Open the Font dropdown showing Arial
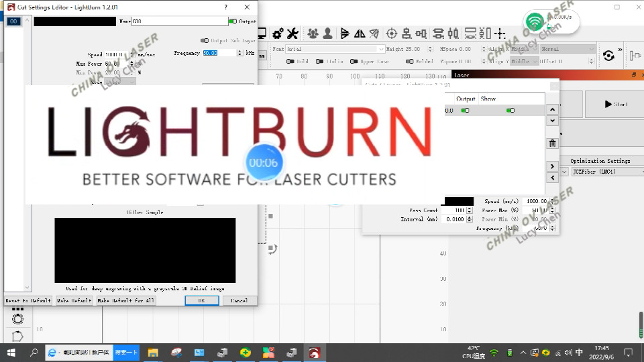Image resolution: width=644 pixels, height=362 pixels. coord(335,49)
